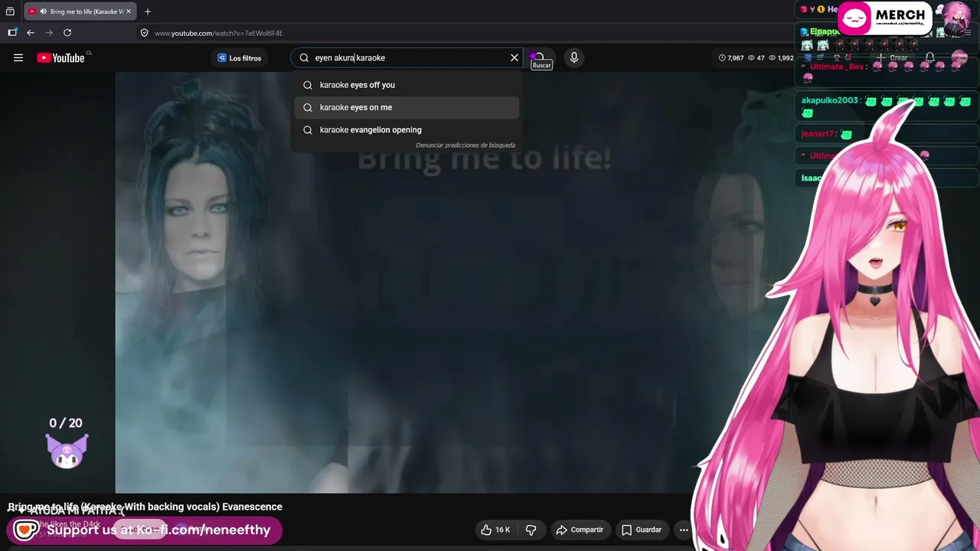The height and width of the screenshot is (551, 980).
Task: Click the browser back arrow
Action: (31, 33)
